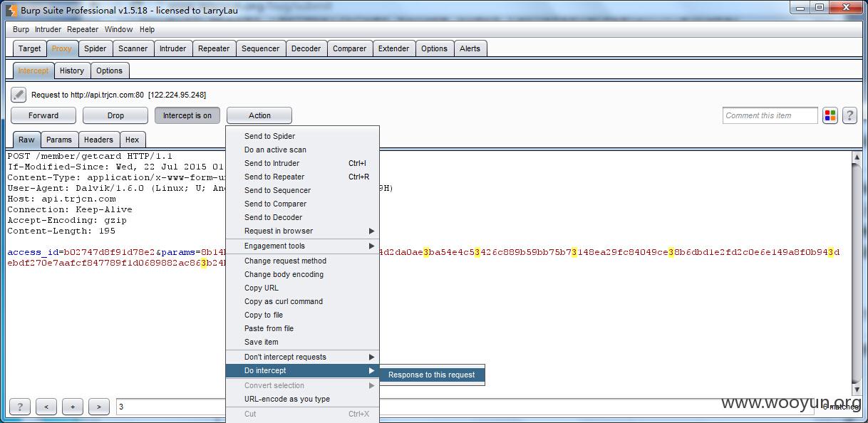The width and height of the screenshot is (868, 423).
Task: Select Paste from file
Action: [x=302, y=328]
